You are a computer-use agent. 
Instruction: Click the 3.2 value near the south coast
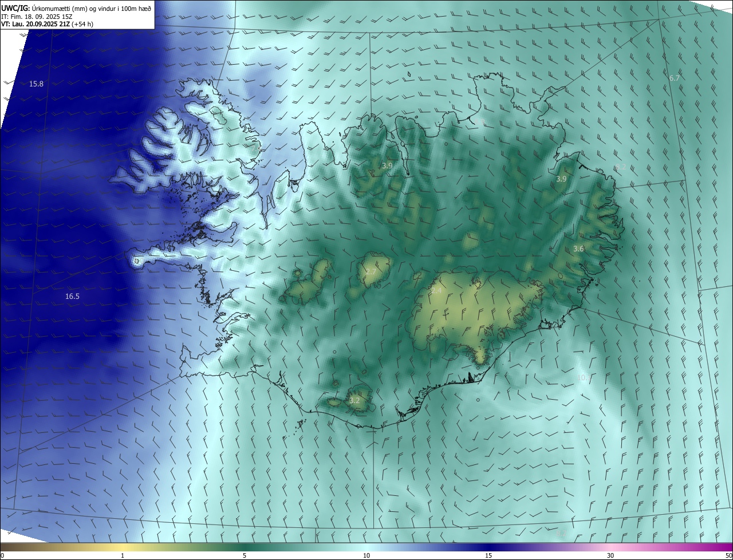[x=354, y=400]
